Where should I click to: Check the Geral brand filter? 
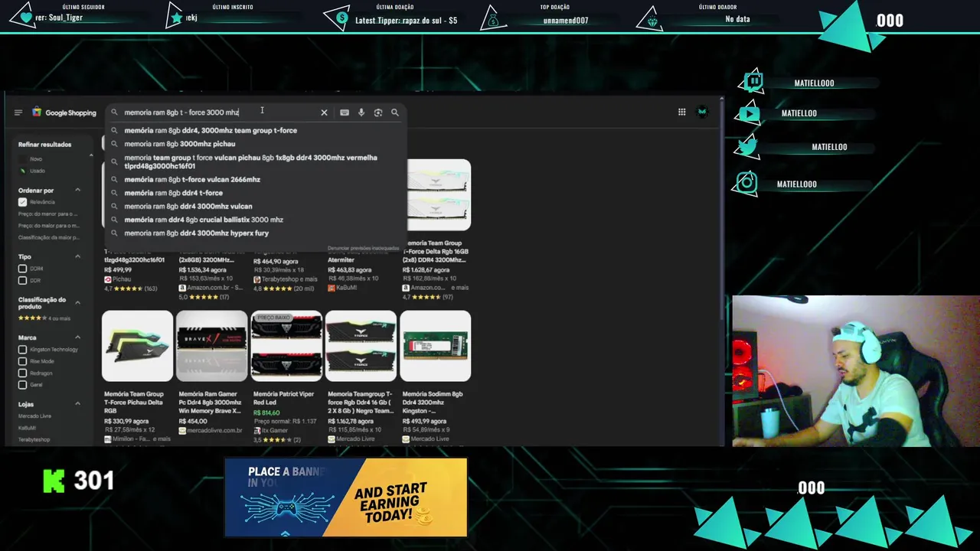pos(22,385)
